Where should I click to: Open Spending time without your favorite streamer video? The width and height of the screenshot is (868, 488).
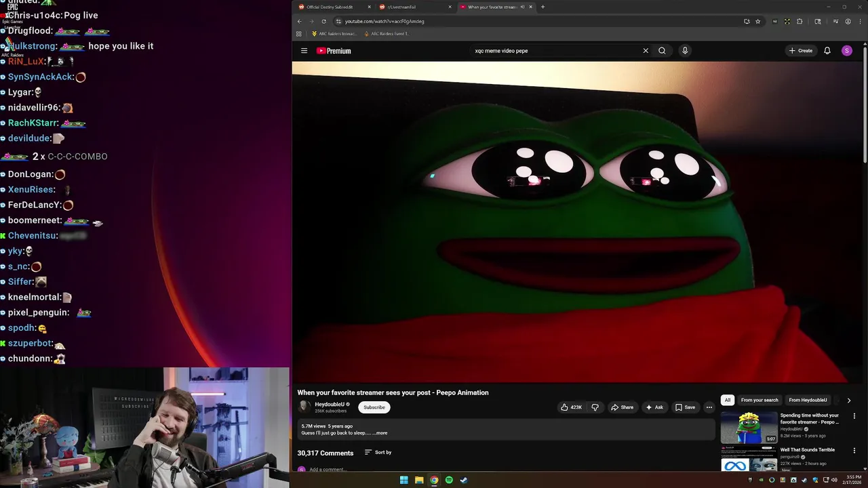pos(810,418)
